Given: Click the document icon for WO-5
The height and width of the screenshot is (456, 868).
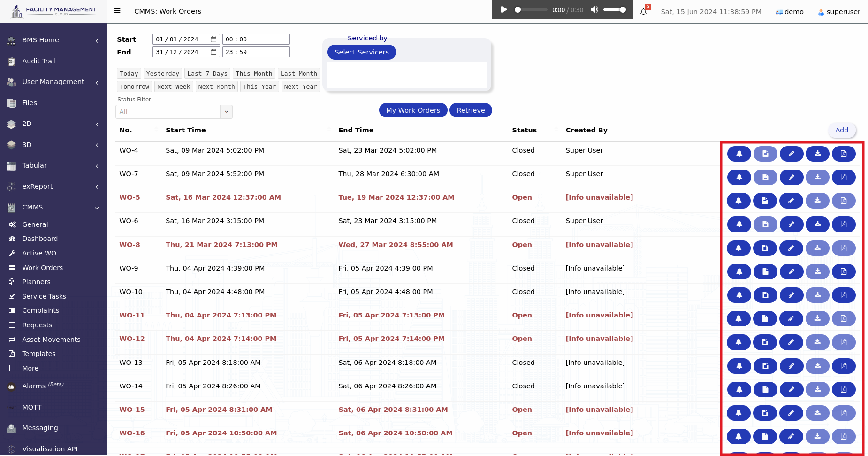Looking at the screenshot, I should (765, 201).
